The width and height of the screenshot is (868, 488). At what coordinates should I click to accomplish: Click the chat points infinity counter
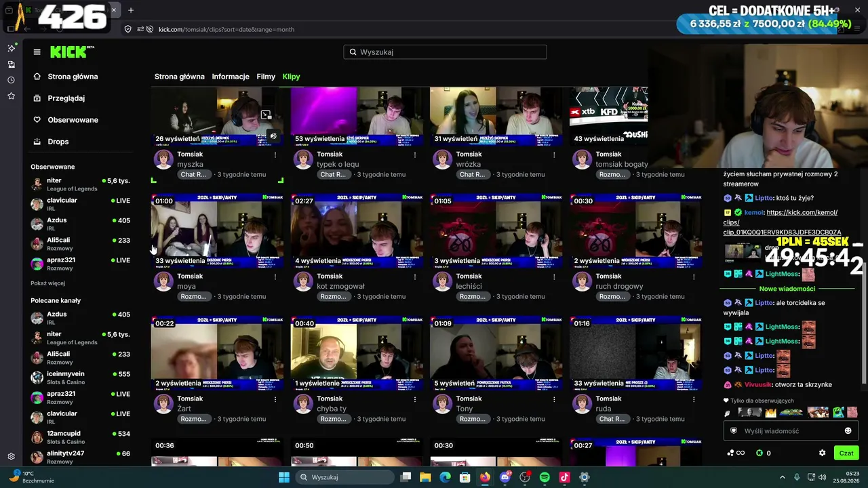736,453
